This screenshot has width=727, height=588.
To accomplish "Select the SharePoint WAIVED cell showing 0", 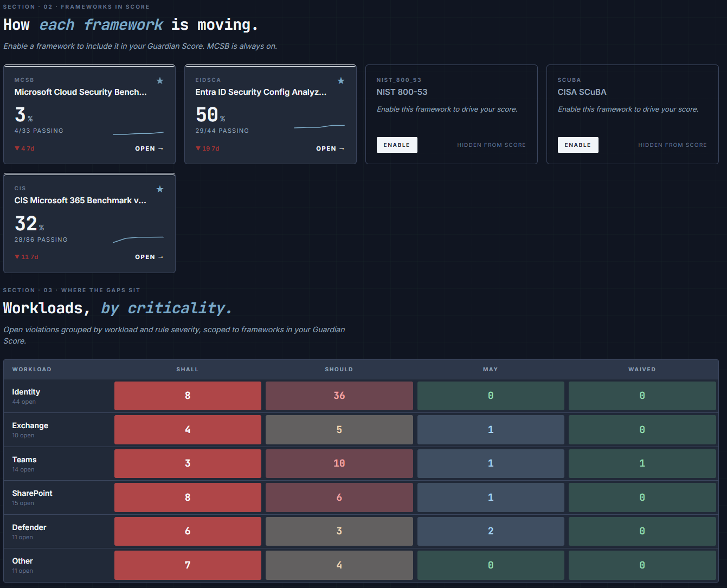I will [x=642, y=497].
